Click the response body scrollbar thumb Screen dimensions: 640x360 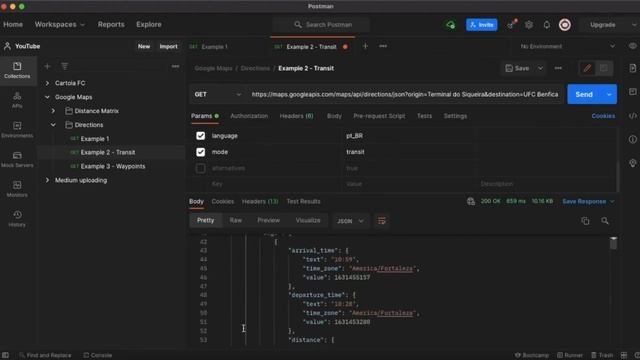(613, 243)
